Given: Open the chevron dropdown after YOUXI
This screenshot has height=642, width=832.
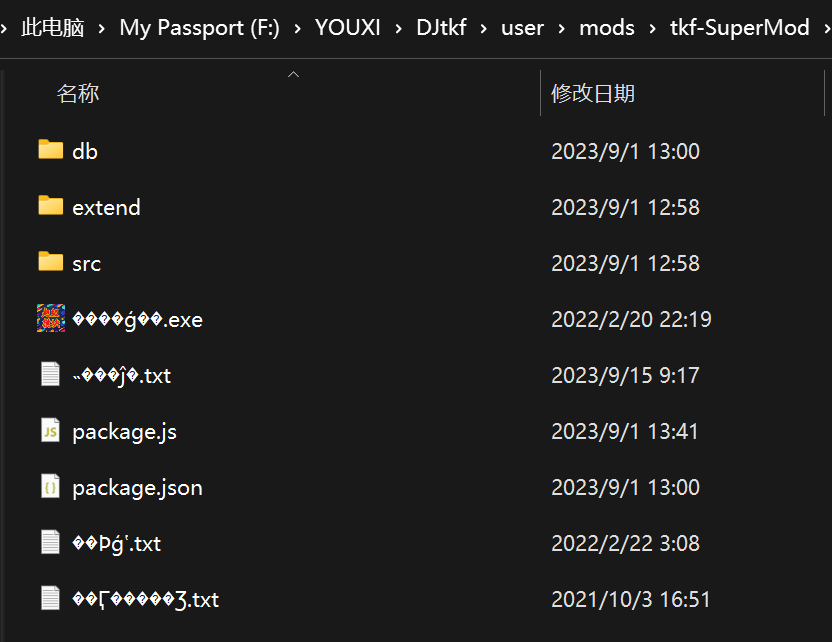Looking at the screenshot, I should (398, 28).
